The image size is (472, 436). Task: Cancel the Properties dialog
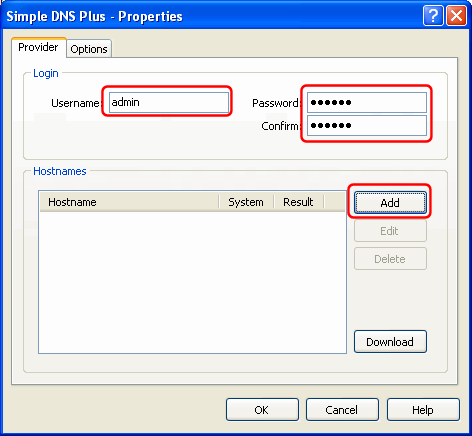pyautogui.click(x=342, y=410)
